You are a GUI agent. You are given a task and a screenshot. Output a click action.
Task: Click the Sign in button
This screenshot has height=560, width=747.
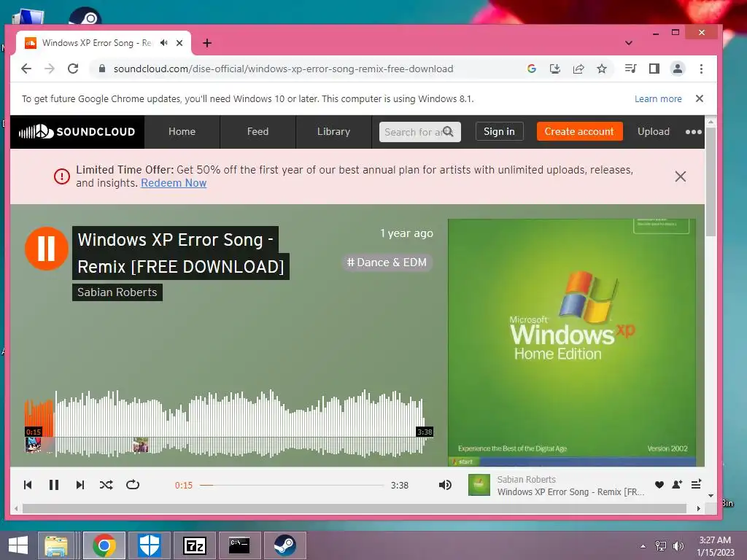(499, 131)
